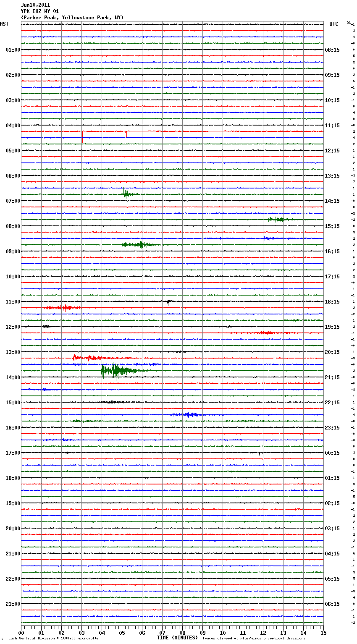Click the Traces clipped at plus/minus 5 note
Viewport: 357px width, 644px height.
click(254, 639)
